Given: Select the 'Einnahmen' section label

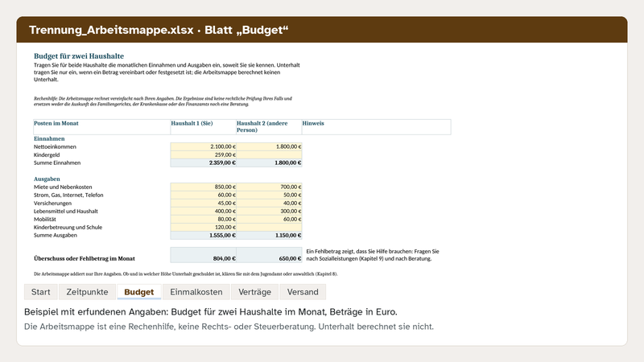Looking at the screenshot, I should [49, 138].
